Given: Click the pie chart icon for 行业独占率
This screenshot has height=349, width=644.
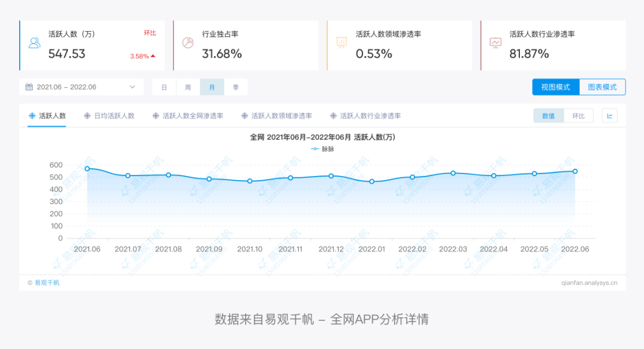Looking at the screenshot, I should tap(188, 43).
